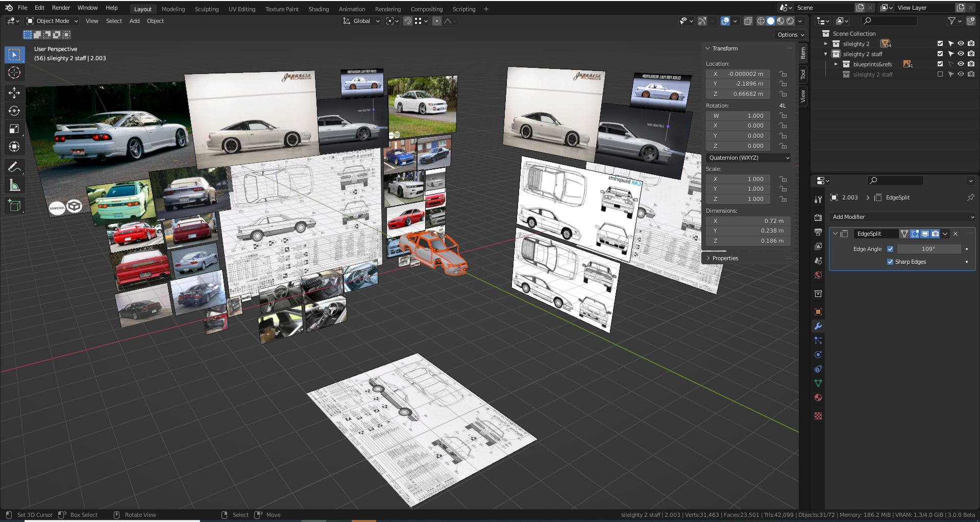Image resolution: width=980 pixels, height=522 pixels.
Task: Open the Render menu
Action: [61, 8]
